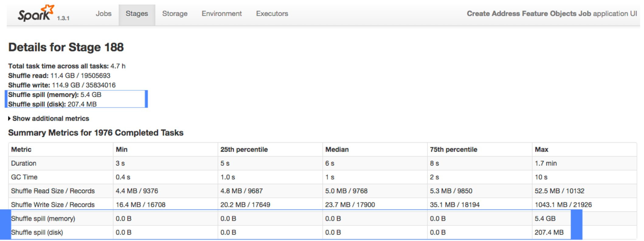Click the Metric column header
This screenshot has height=241, width=644.
pos(21,149)
